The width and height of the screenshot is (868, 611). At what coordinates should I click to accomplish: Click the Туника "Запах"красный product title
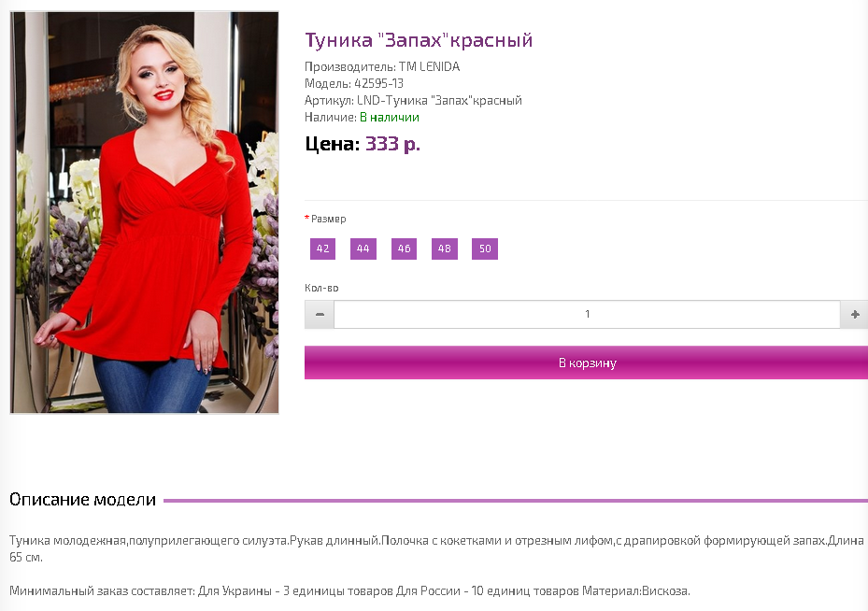click(419, 40)
